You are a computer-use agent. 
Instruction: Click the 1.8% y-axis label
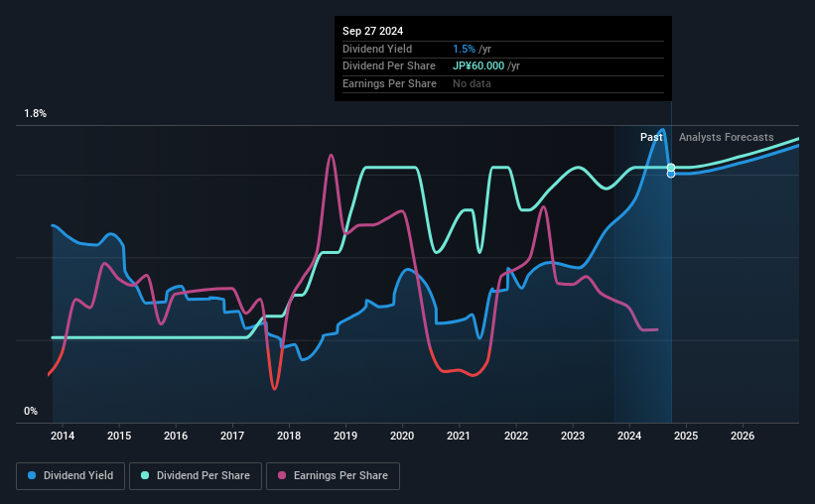point(36,114)
